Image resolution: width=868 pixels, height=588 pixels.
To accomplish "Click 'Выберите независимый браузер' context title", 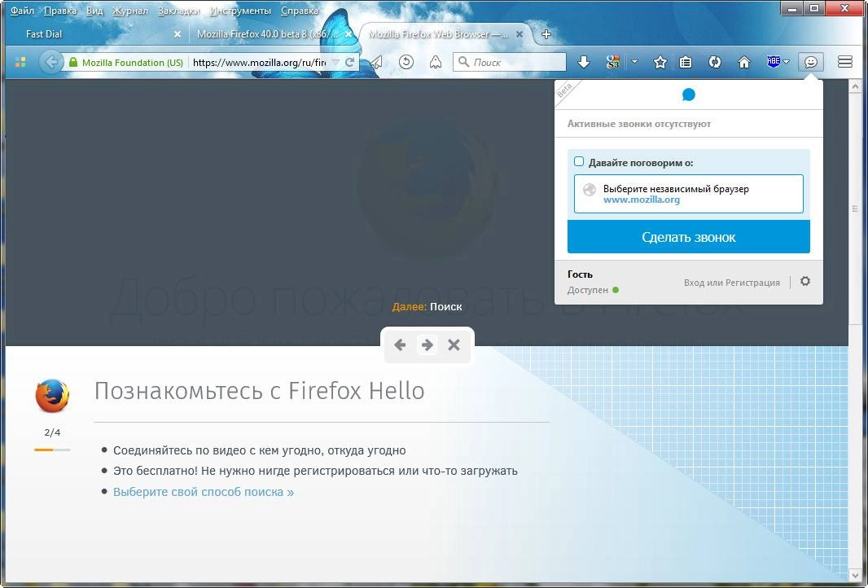I will coord(676,189).
